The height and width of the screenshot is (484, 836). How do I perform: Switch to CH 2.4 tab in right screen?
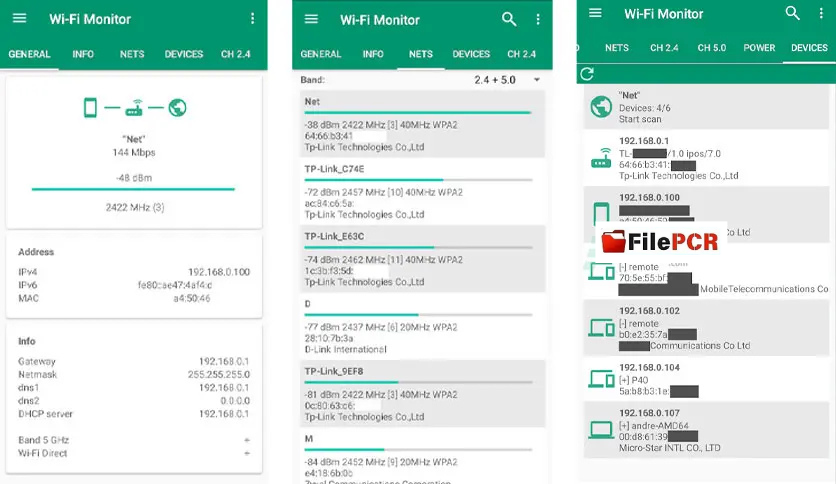(x=664, y=47)
